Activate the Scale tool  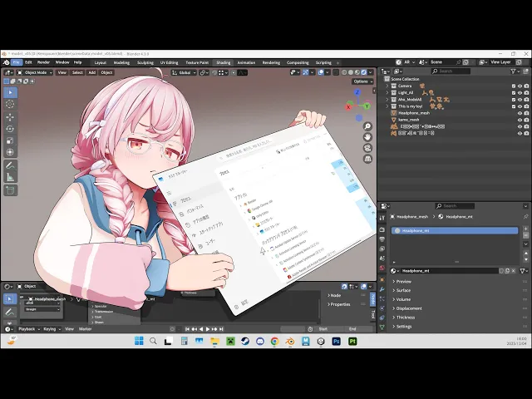click(x=10, y=140)
